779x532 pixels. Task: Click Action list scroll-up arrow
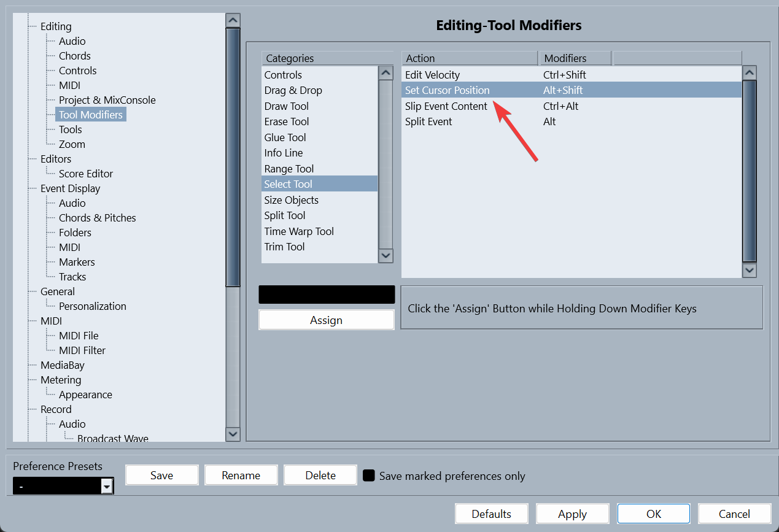pyautogui.click(x=749, y=73)
